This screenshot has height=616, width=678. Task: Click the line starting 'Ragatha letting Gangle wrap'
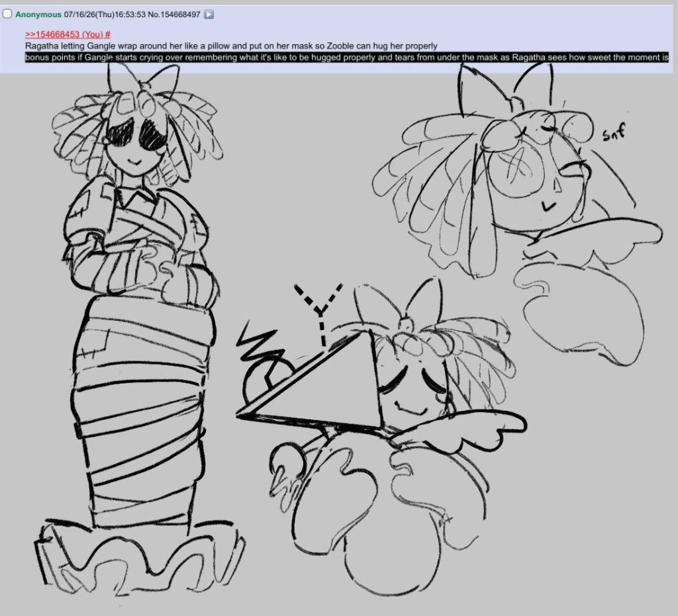tap(231, 46)
